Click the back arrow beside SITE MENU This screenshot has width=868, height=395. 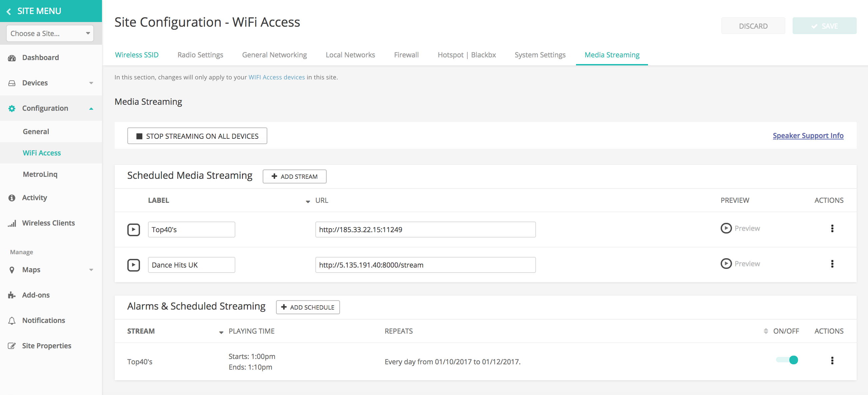9,11
